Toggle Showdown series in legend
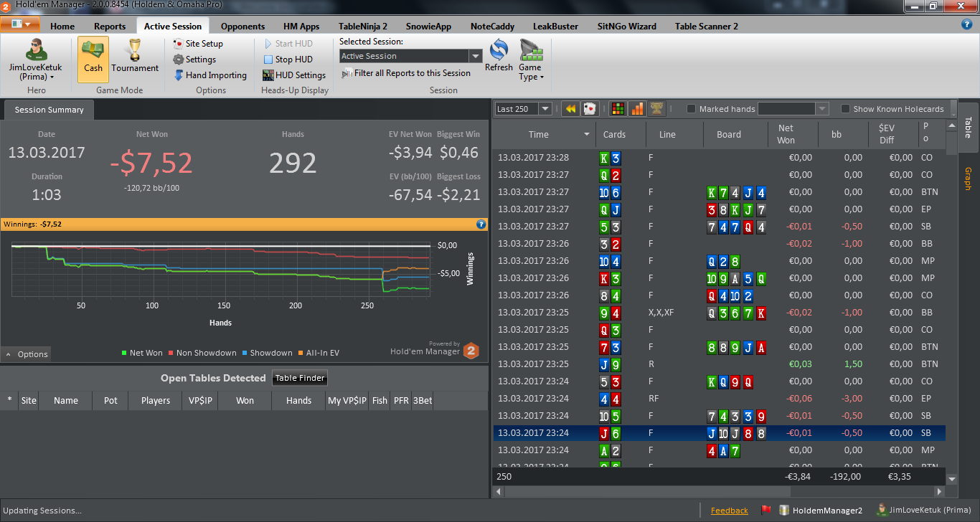The image size is (980, 522). click(x=267, y=353)
